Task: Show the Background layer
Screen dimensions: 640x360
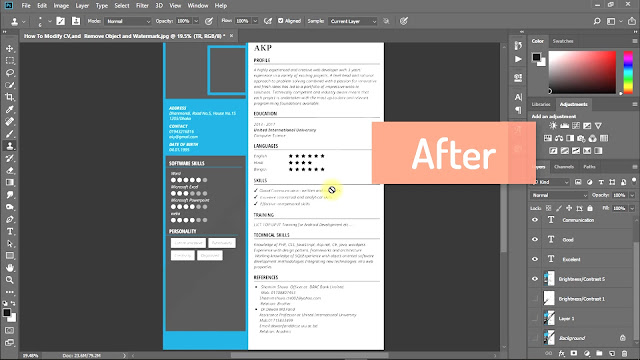Action: 535,338
